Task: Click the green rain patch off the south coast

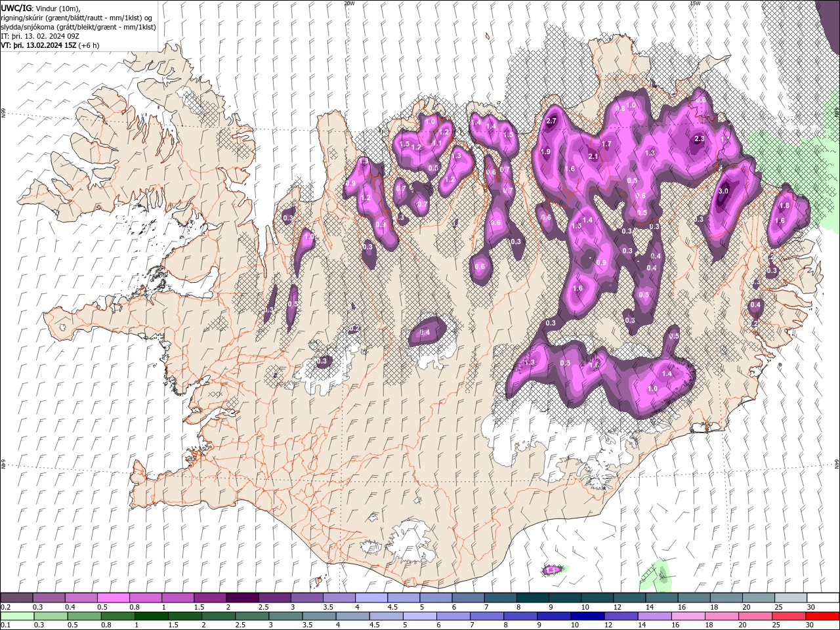Action: click(x=656, y=576)
